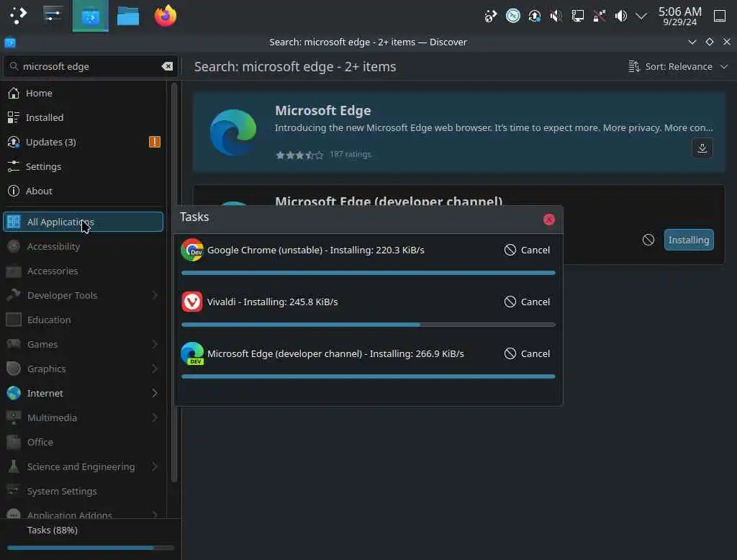Cancel the Edge developer channel install icon
This screenshot has width=737, height=560.
click(648, 240)
